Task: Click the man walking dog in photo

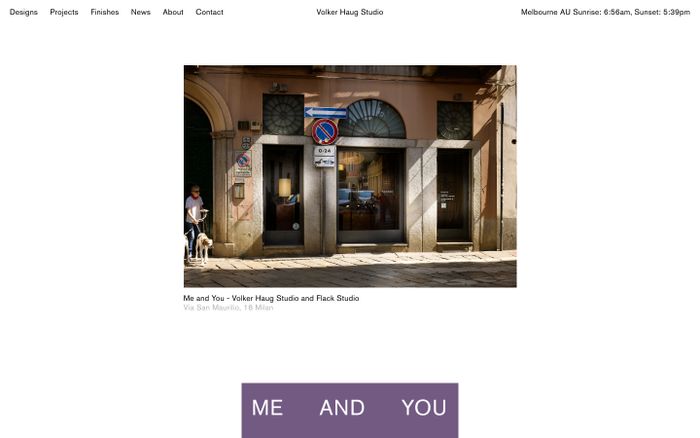Action: 195,223
